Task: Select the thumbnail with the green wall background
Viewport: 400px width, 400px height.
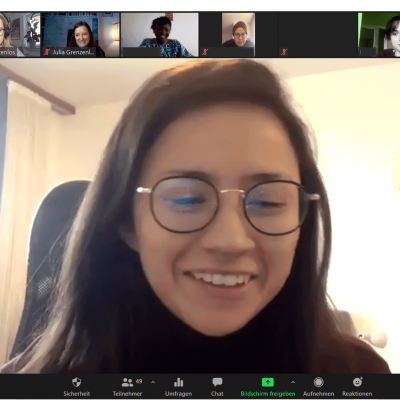Action: click(379, 35)
